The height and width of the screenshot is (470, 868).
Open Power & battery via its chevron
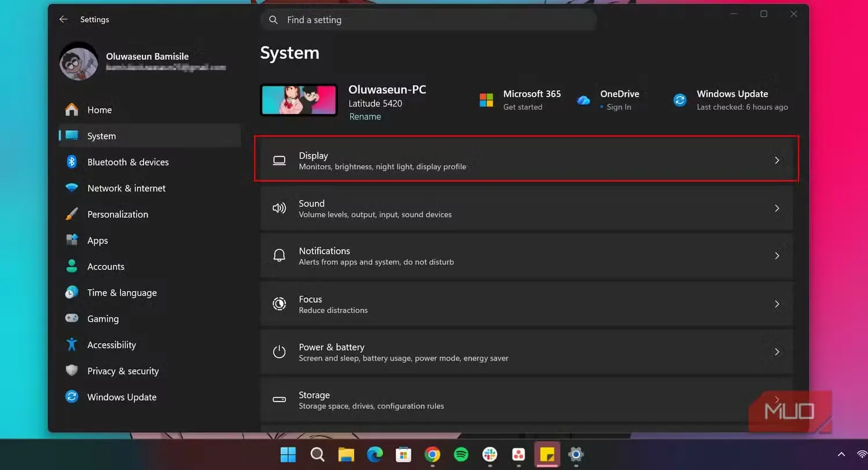(777, 352)
